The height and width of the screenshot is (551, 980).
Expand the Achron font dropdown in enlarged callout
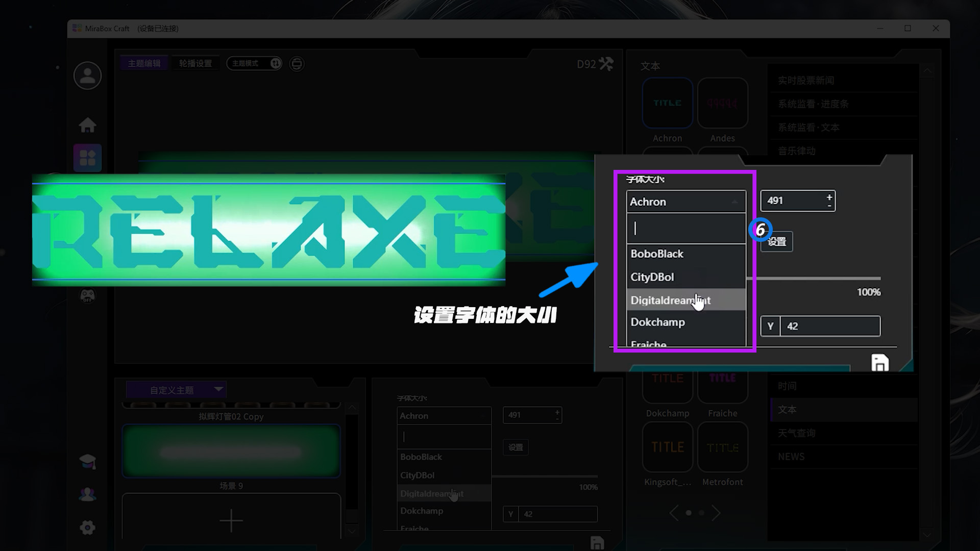pyautogui.click(x=686, y=202)
